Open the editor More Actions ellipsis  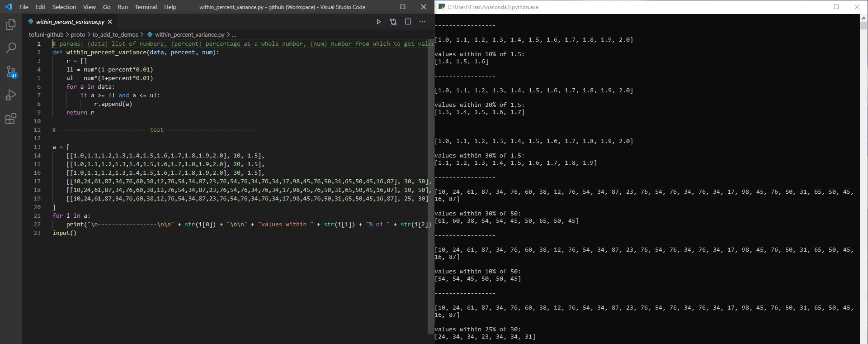click(422, 22)
